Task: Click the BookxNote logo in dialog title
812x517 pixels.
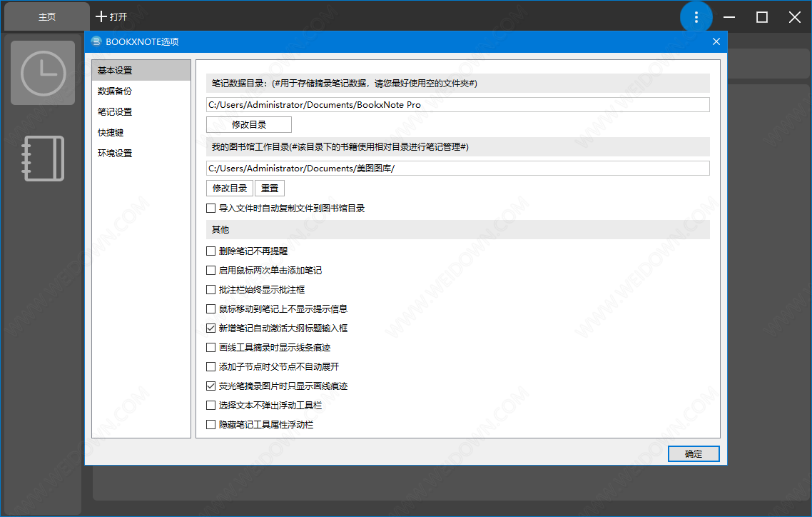Action: pos(96,41)
